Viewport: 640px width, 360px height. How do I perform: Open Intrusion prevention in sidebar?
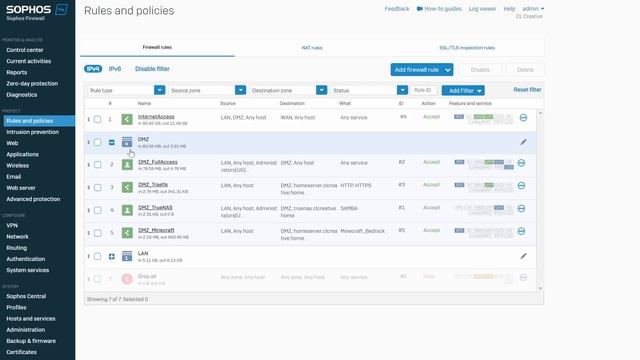click(x=32, y=132)
